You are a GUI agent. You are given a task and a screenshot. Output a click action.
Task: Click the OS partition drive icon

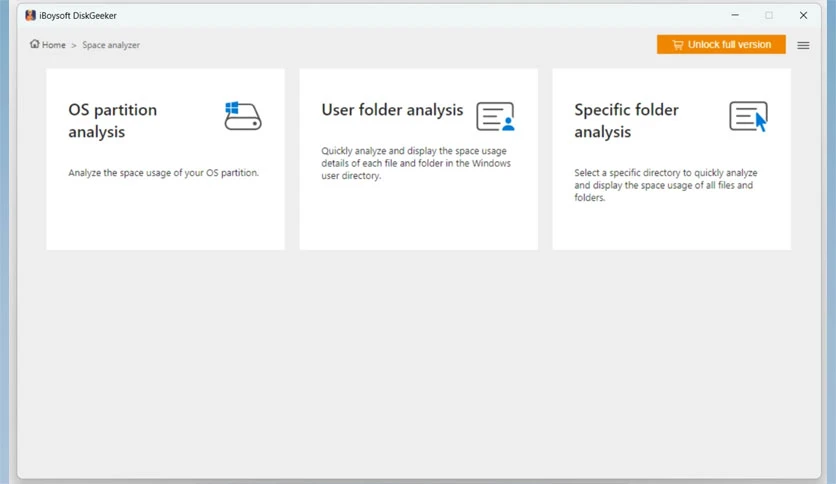point(243,116)
